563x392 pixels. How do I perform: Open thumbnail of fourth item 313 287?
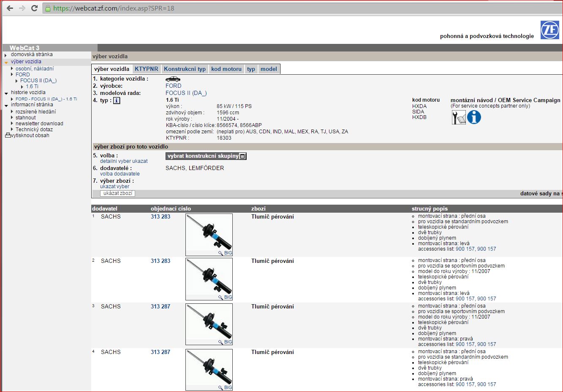click(209, 370)
